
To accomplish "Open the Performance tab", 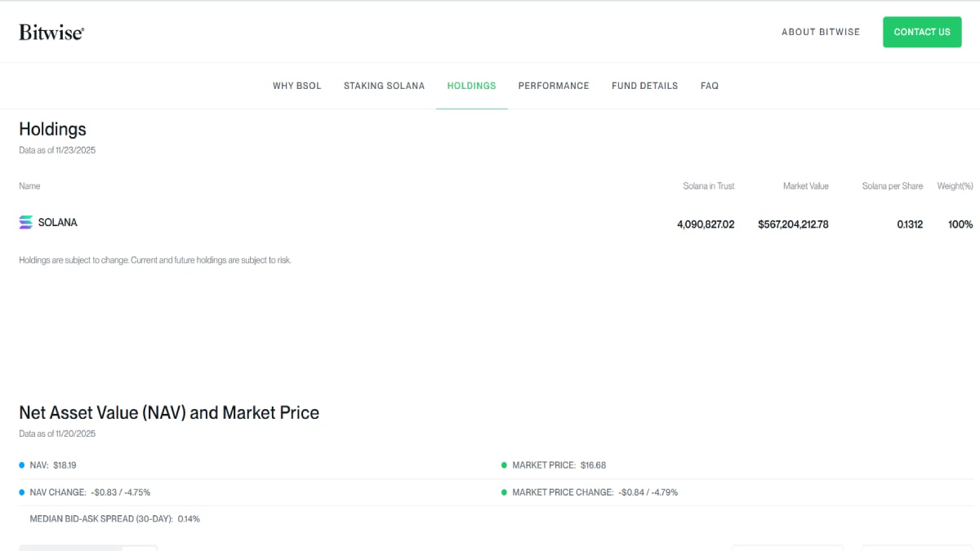I will pyautogui.click(x=554, y=86).
